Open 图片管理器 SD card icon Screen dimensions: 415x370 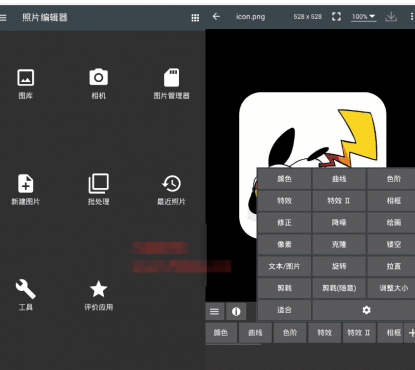coord(171,78)
